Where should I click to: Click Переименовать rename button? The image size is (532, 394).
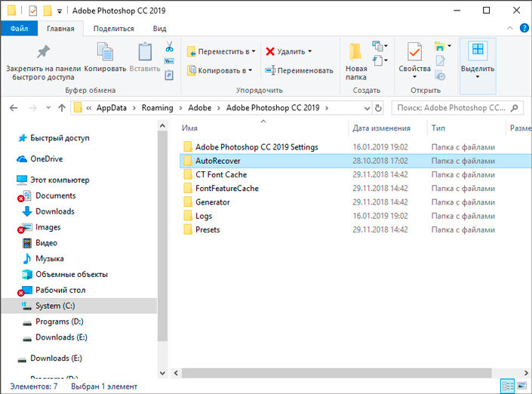(x=300, y=70)
